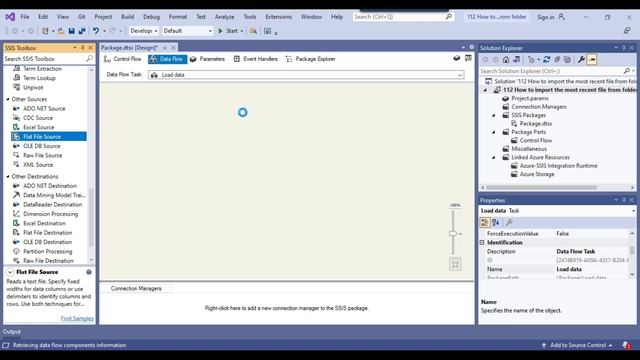Switch to the Event Handlers tab
The height and width of the screenshot is (360, 640).
[256, 59]
